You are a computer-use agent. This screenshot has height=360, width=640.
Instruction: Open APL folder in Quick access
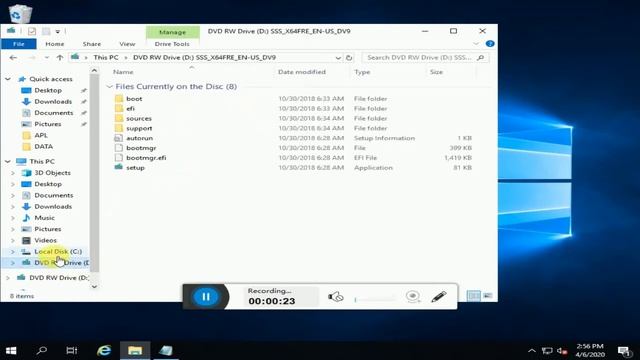coord(40,135)
